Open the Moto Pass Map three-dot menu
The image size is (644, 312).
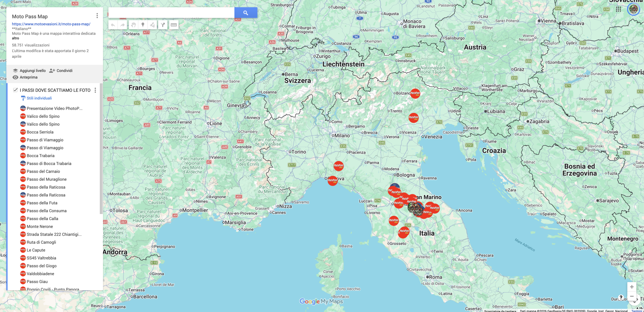(x=97, y=16)
